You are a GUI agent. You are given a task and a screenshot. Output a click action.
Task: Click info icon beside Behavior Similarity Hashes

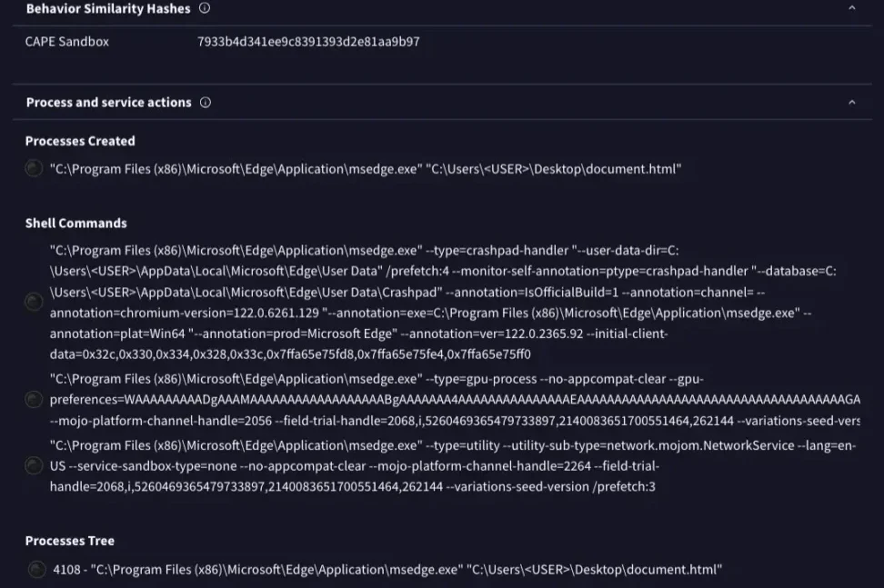coord(205,8)
